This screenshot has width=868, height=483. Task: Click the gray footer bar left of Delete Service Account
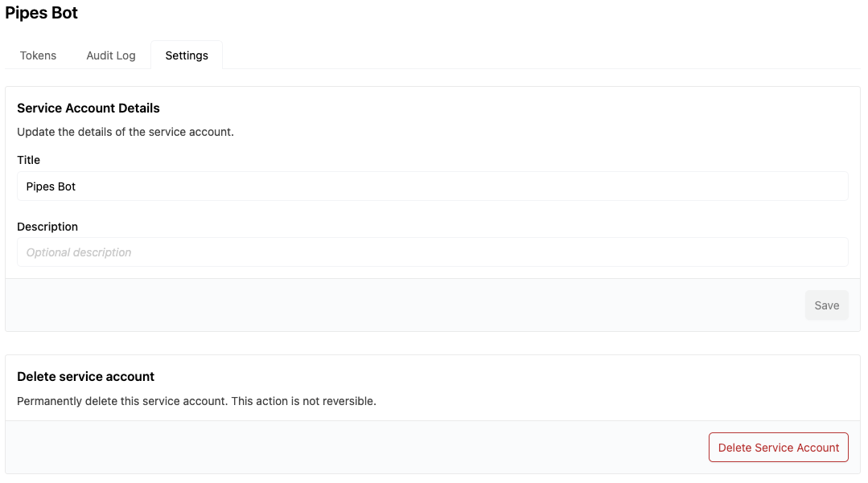(354, 448)
